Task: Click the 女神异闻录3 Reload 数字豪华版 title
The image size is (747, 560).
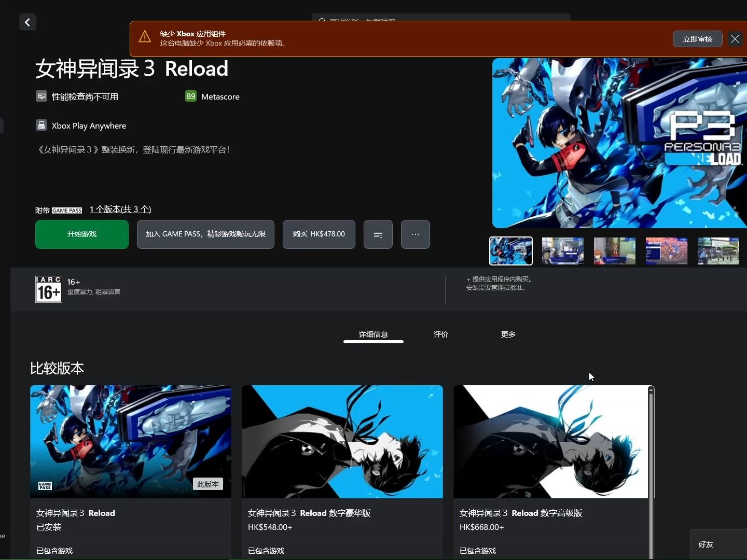Action: (x=309, y=513)
